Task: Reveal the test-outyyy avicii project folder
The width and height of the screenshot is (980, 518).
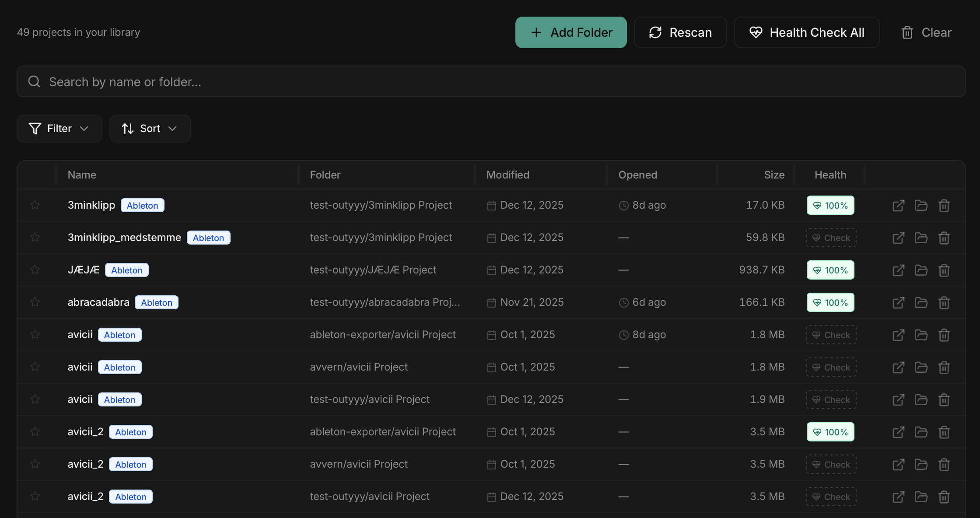Action: [x=921, y=399]
